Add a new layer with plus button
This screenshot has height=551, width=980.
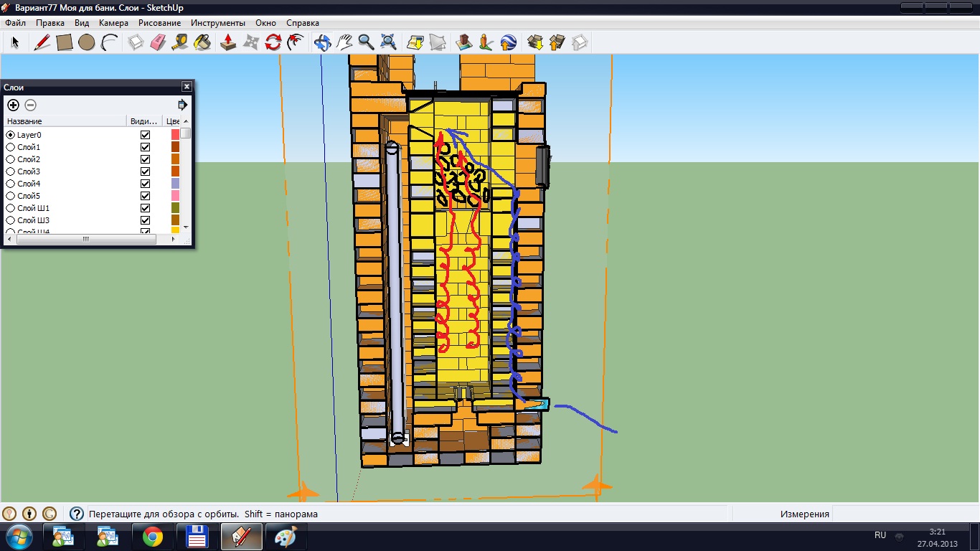(x=13, y=105)
